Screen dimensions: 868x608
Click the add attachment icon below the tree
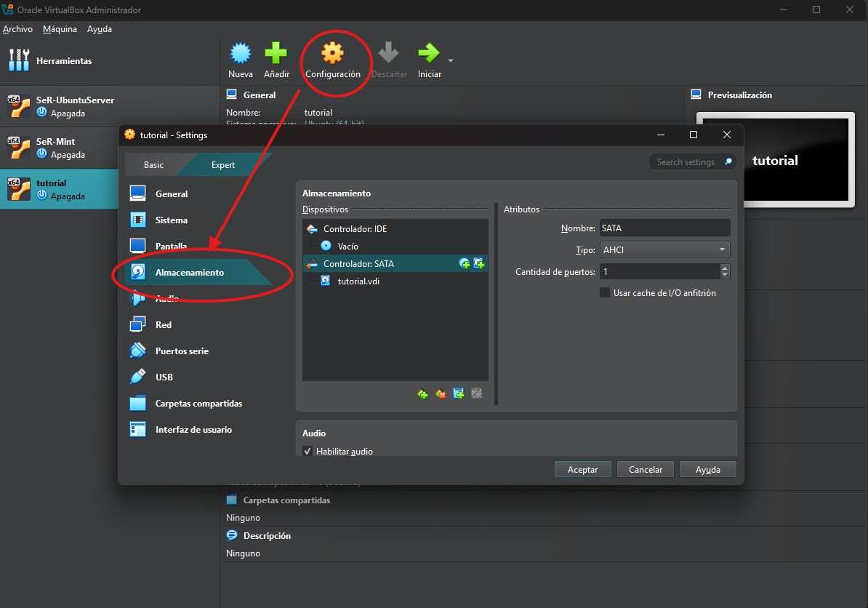[459, 393]
